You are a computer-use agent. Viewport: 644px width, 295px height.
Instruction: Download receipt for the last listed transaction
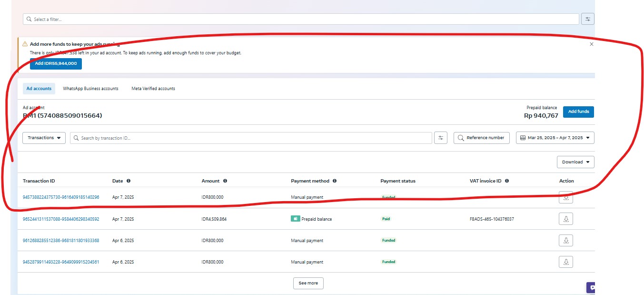point(566,262)
